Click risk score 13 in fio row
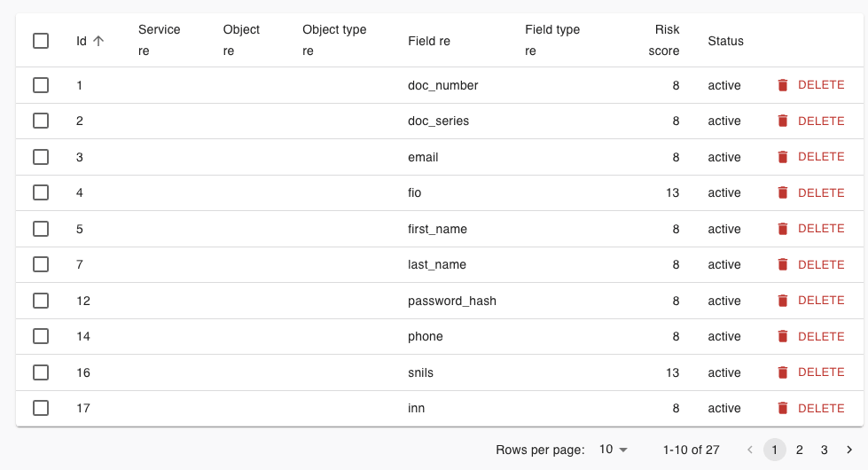Image resolution: width=868 pixels, height=470 pixels. point(673,192)
